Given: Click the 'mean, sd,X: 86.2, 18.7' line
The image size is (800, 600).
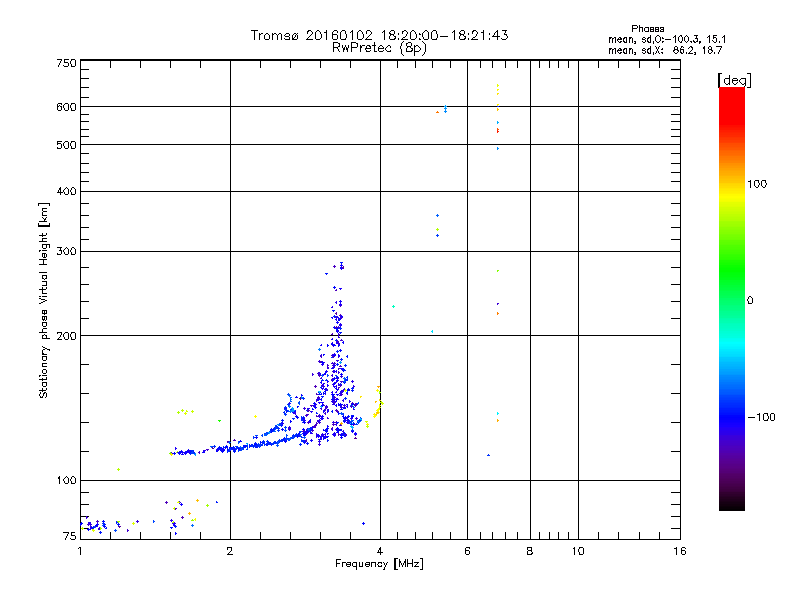Looking at the screenshot, I should (x=665, y=51).
